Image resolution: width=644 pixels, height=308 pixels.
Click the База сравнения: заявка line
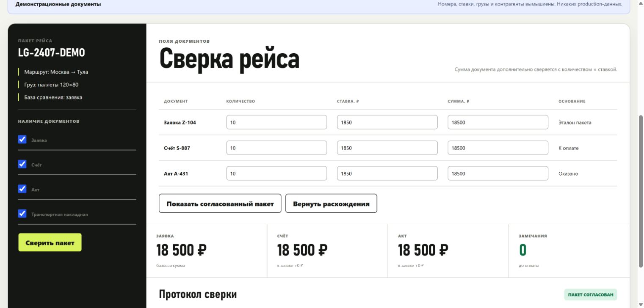pos(53,97)
